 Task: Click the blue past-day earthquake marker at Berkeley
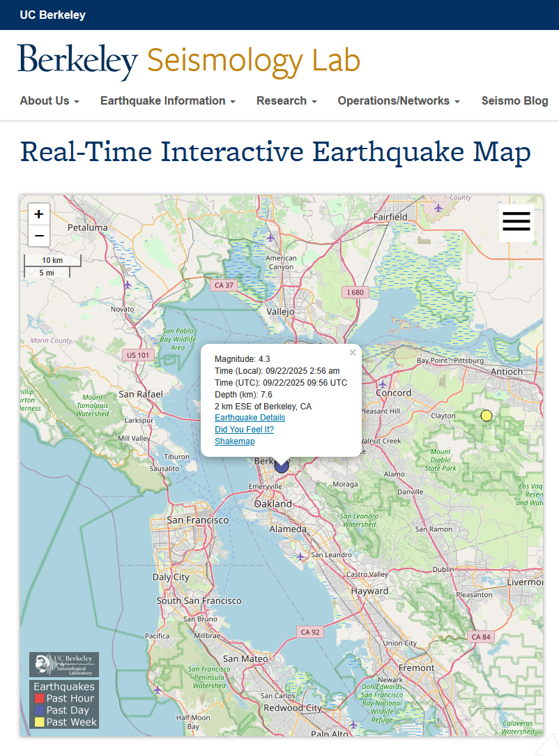282,466
